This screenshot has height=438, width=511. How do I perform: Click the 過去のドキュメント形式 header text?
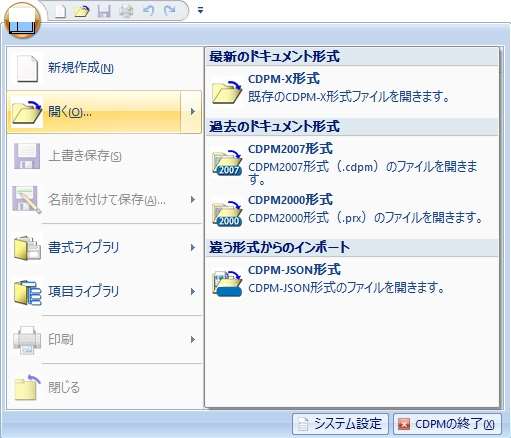[274, 127]
